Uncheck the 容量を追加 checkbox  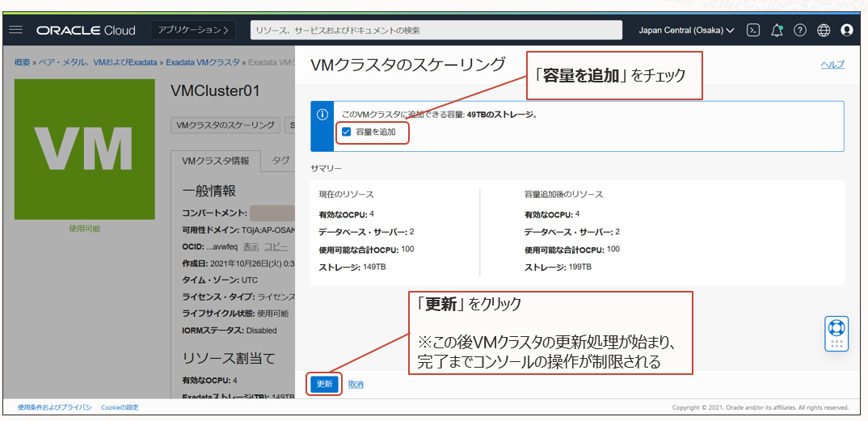point(347,132)
